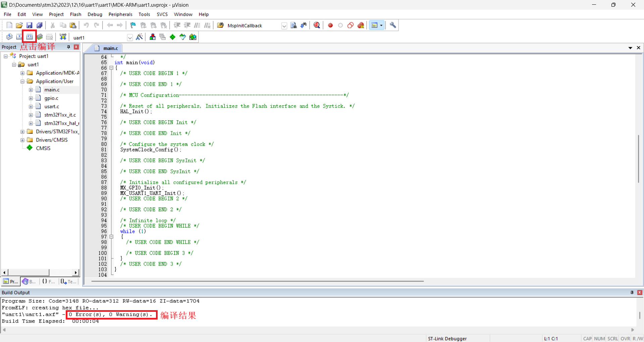
Task: Expand the Application/MDK-A folder
Action: [x=22, y=73]
